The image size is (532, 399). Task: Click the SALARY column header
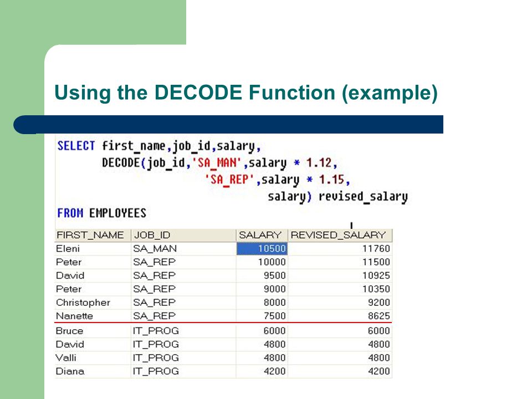[262, 235]
